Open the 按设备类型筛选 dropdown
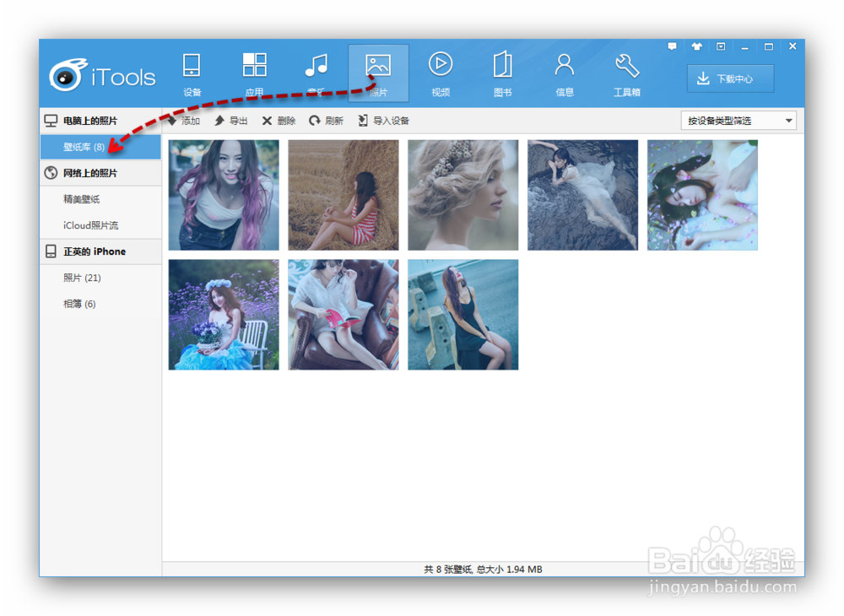 pyautogui.click(x=738, y=120)
